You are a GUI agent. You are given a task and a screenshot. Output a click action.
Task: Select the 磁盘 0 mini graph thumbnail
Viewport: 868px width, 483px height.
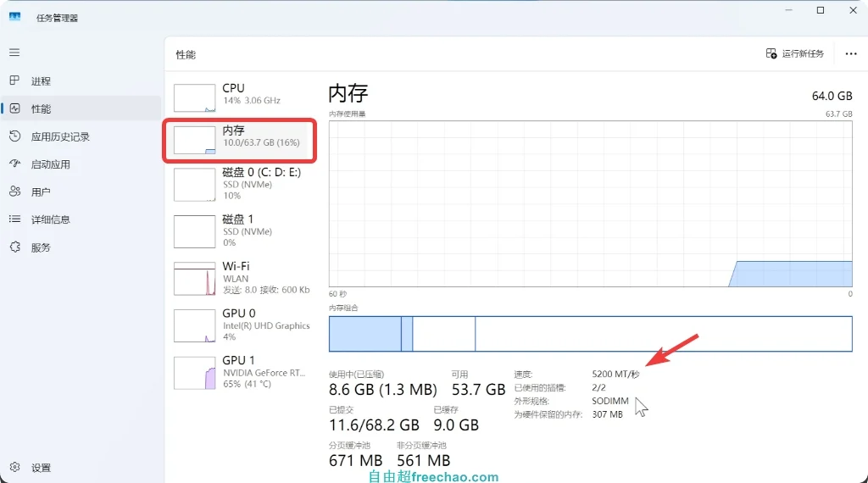pos(194,185)
